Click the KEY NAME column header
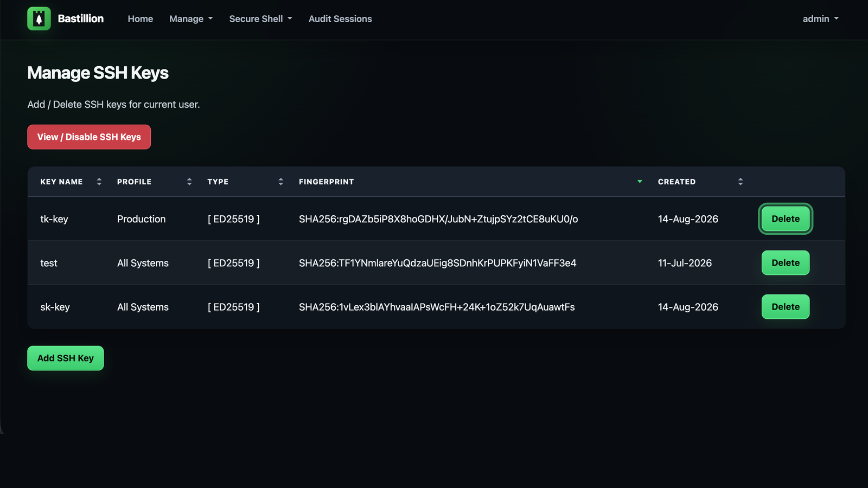This screenshot has height=488, width=868. (61, 182)
